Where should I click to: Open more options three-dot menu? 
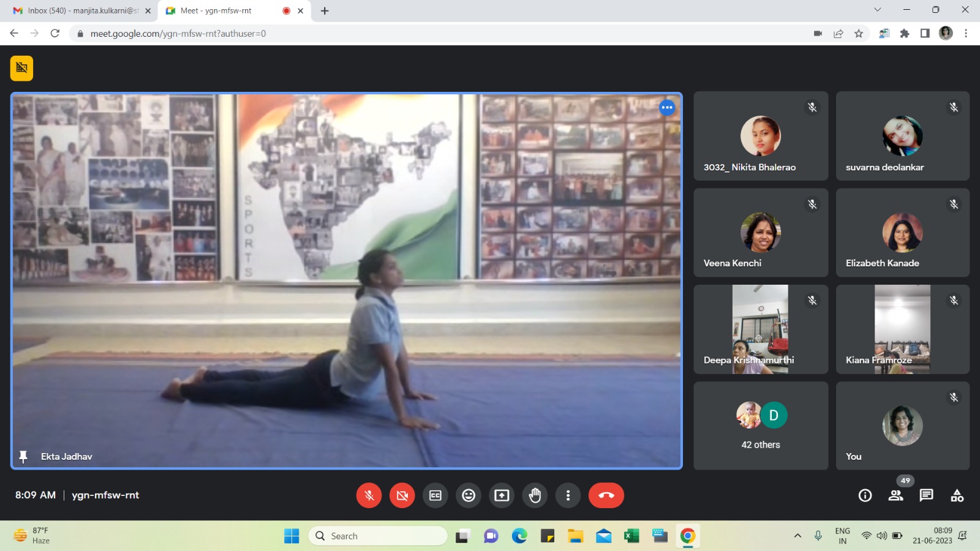[568, 495]
